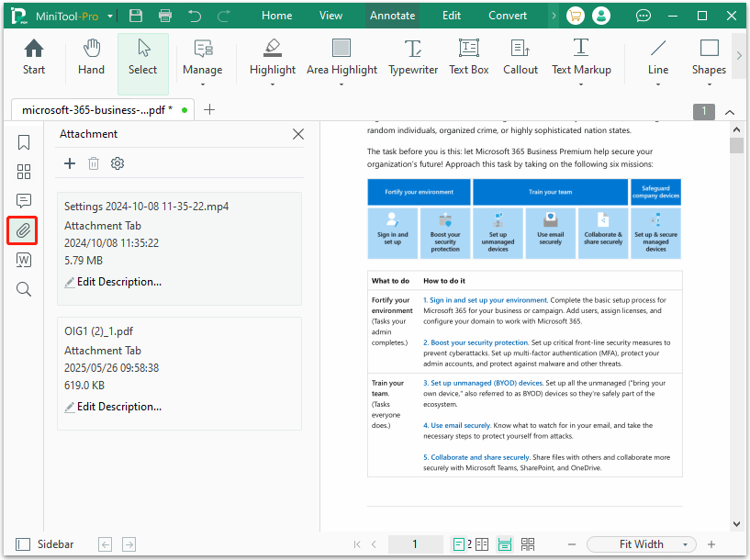Collapse the ribbon with the chevron
The width and height of the screenshot is (750, 560).
730,112
